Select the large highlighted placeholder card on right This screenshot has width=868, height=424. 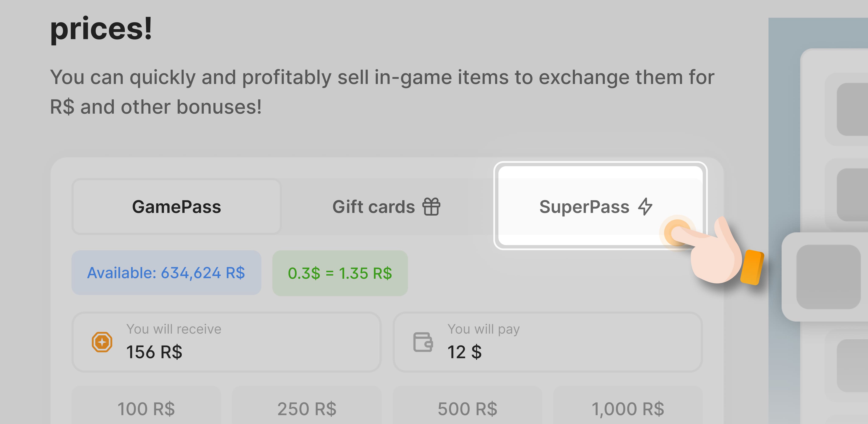[x=828, y=277]
